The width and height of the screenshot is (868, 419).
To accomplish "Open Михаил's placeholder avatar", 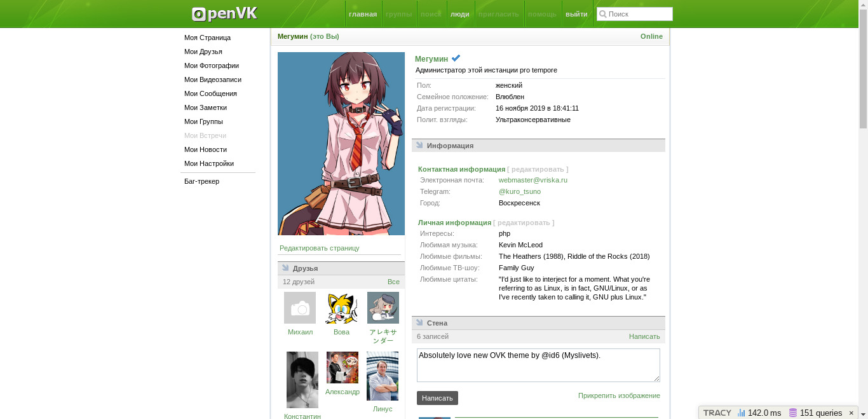I will [300, 308].
